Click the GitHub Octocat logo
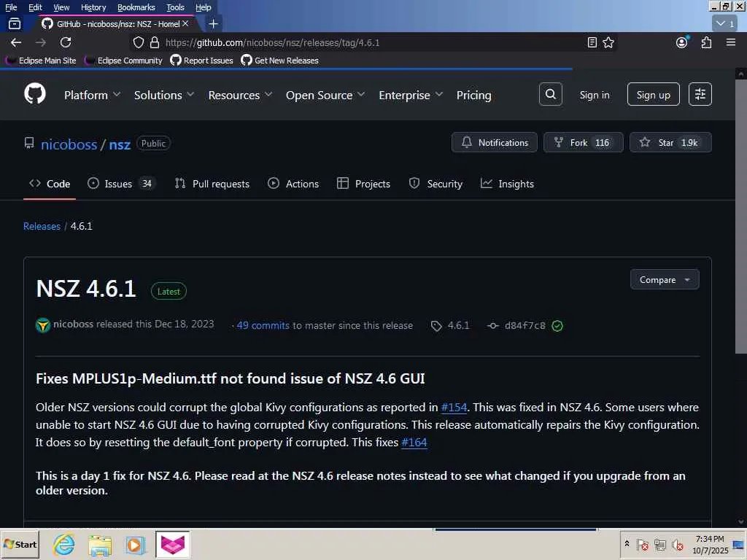The width and height of the screenshot is (747, 560). tap(35, 94)
